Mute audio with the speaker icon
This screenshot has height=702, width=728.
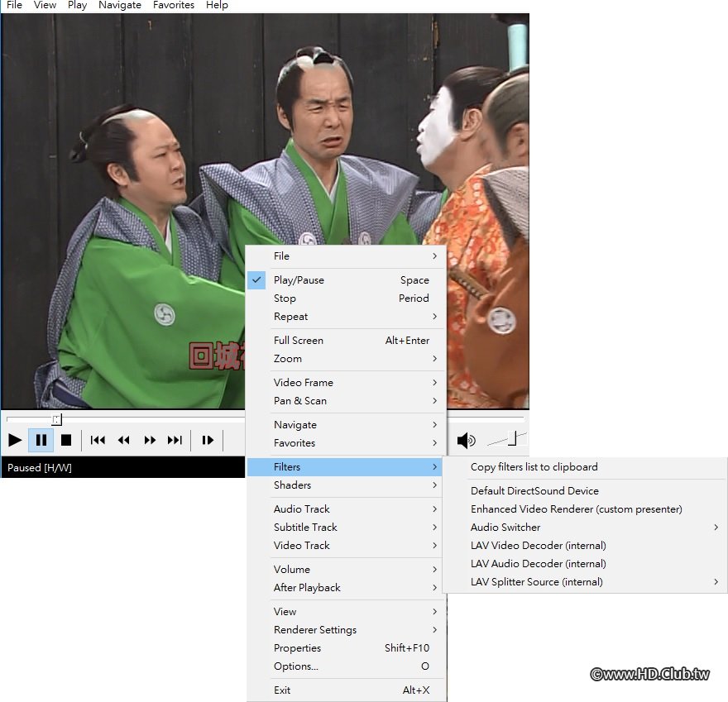click(466, 440)
